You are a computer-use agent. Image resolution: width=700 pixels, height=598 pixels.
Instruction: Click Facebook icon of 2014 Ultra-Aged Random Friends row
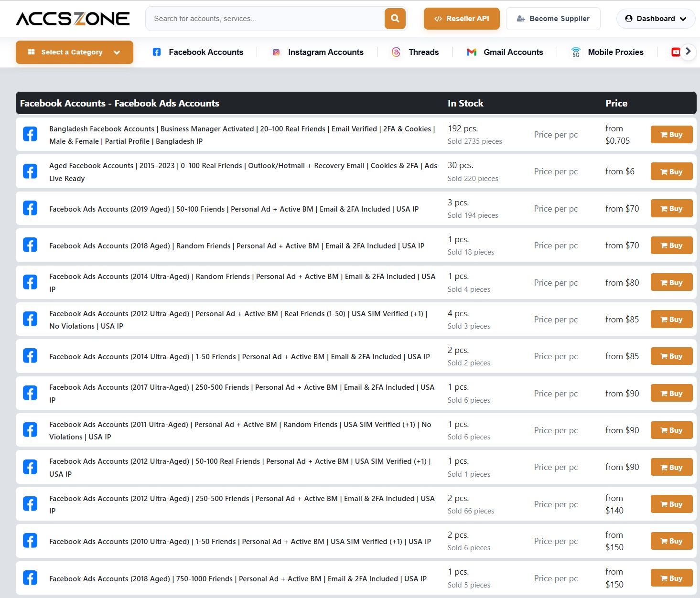[x=30, y=282]
